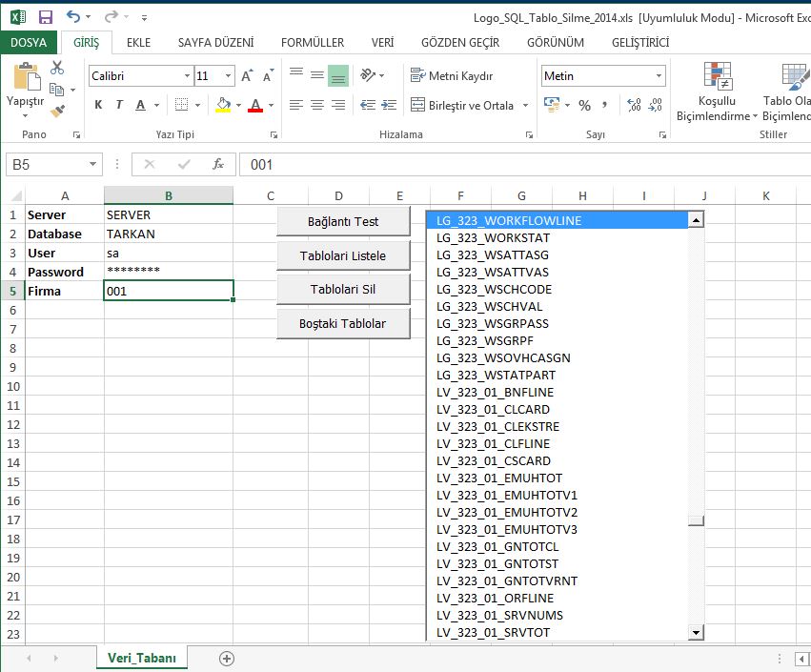Decrease decimal places
Image resolution: width=811 pixels, height=672 pixels.
click(656, 106)
